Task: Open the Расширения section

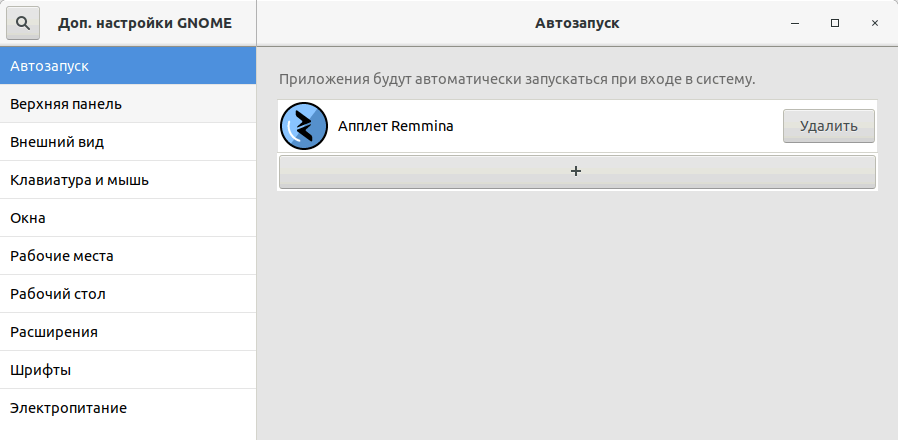Action: click(x=128, y=332)
